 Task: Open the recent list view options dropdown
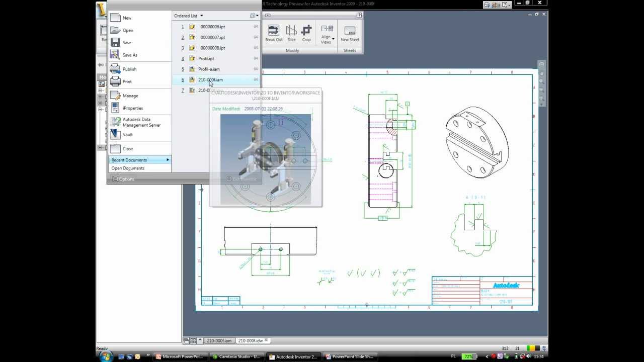point(254,16)
